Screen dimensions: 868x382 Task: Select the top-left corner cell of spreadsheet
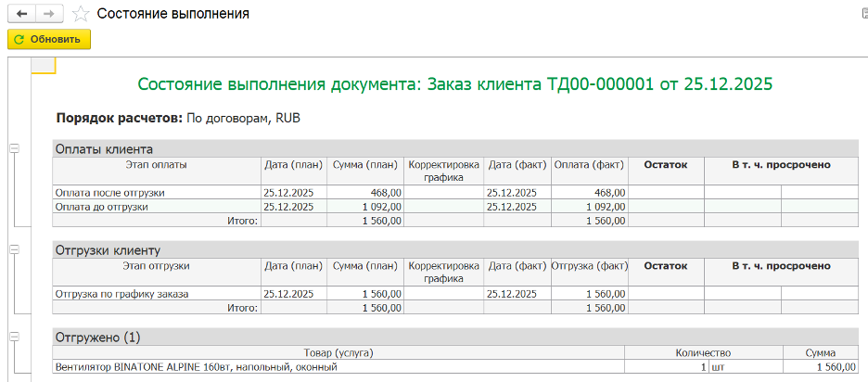pos(43,65)
